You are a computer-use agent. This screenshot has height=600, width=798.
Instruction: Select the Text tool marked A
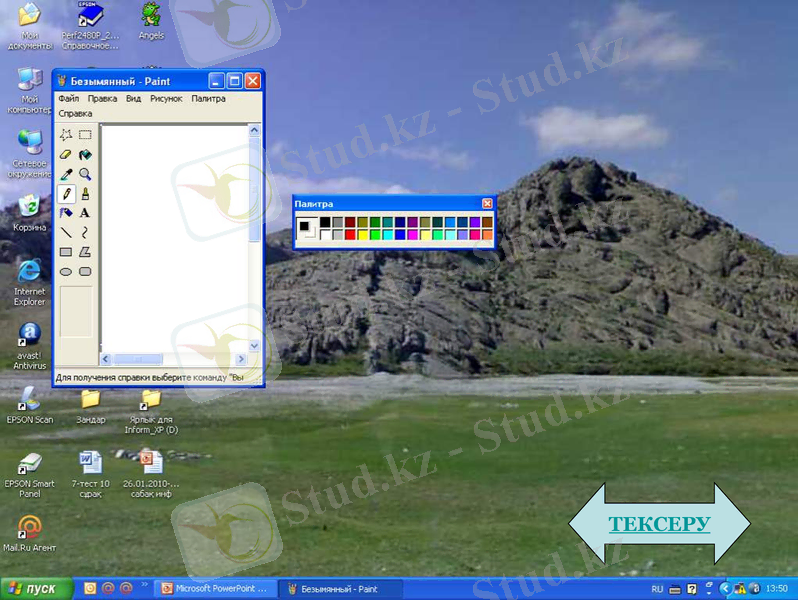(85, 212)
